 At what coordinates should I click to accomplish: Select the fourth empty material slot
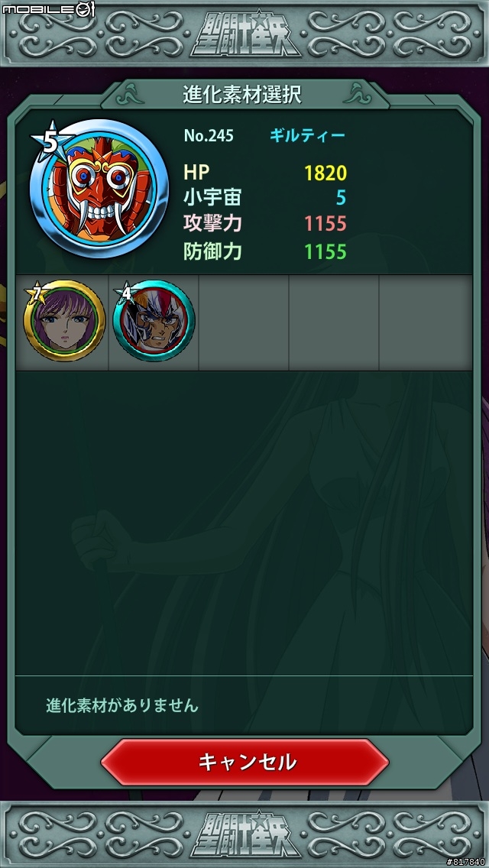click(x=334, y=322)
